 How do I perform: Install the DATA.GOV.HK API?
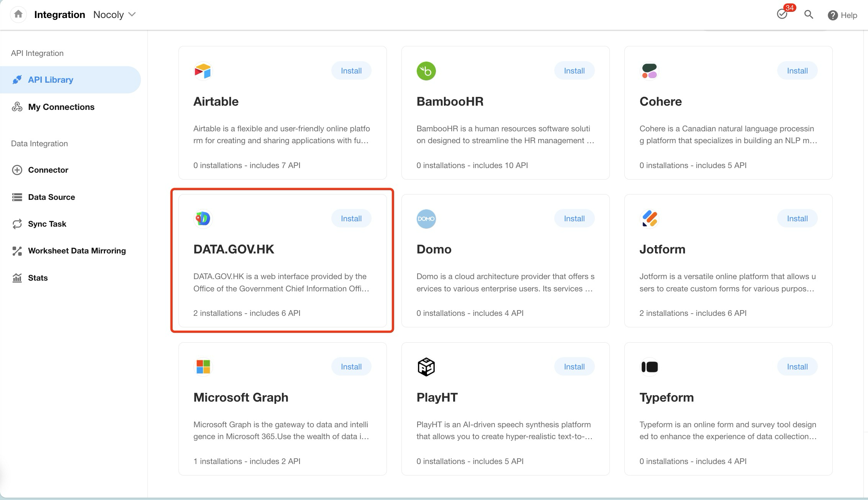pyautogui.click(x=351, y=219)
